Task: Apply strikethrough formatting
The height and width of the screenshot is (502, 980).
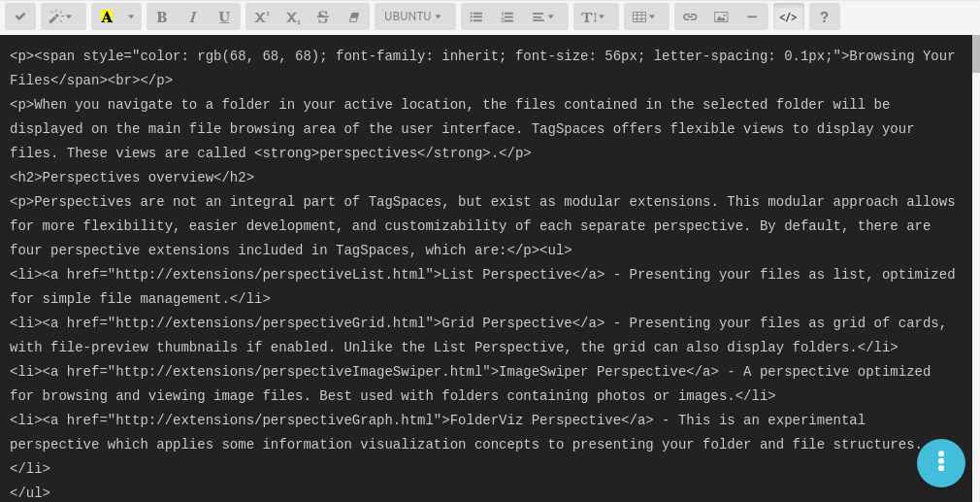Action: 323,17
